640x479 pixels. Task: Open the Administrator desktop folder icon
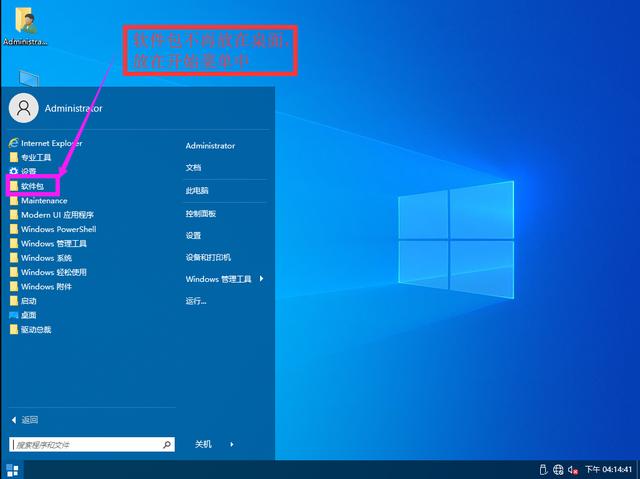pos(25,26)
